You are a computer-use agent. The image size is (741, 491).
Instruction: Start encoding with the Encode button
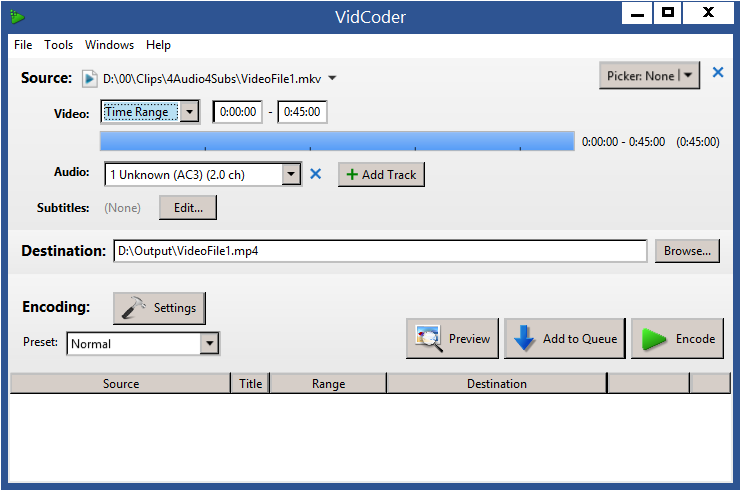(x=677, y=338)
